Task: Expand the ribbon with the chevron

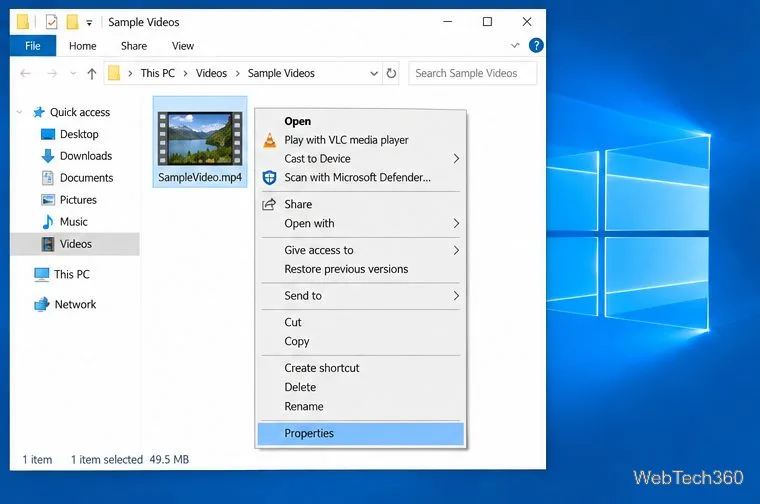Action: click(x=515, y=46)
